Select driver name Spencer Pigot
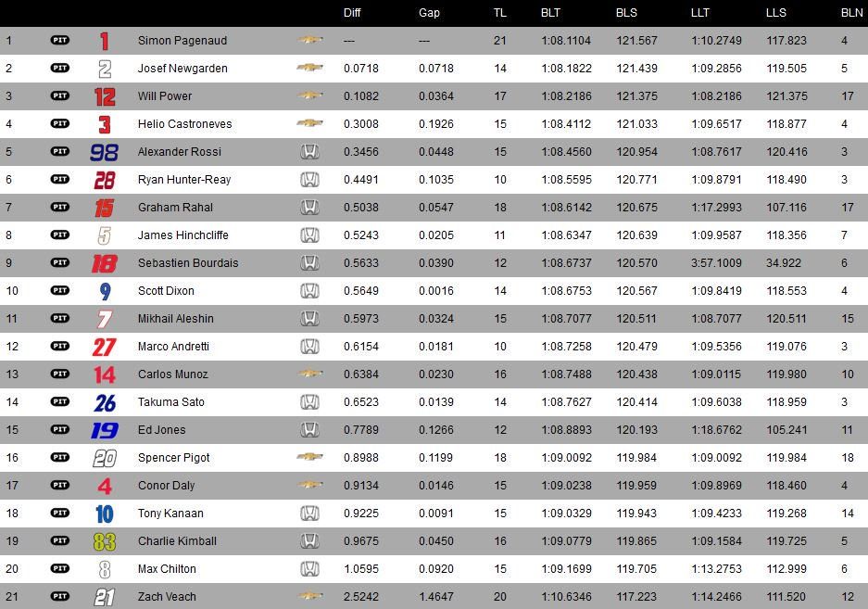 (x=174, y=458)
